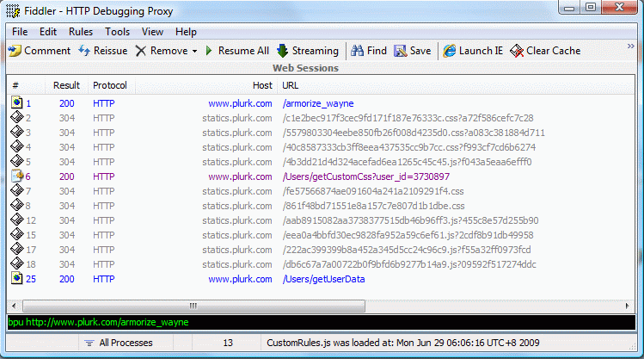Click the Remove X icon
644x359 pixels.
click(x=141, y=51)
